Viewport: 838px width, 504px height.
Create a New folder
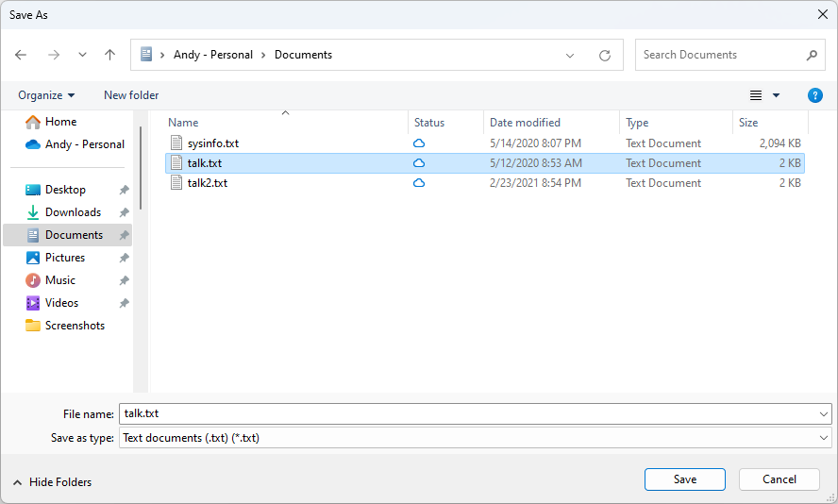click(x=131, y=95)
